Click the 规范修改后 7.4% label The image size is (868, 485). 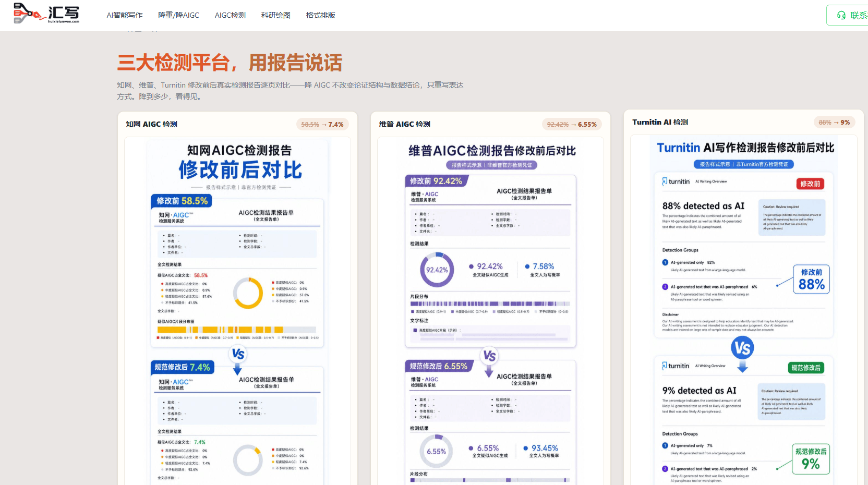[x=182, y=367]
